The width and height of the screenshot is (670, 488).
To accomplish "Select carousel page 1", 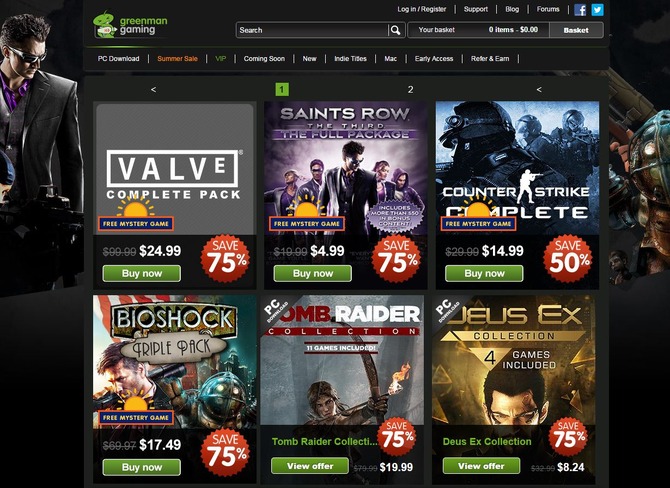I will click(x=282, y=89).
